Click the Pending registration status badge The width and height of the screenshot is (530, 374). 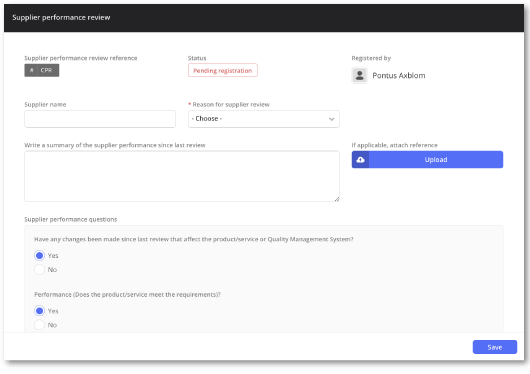click(x=223, y=70)
